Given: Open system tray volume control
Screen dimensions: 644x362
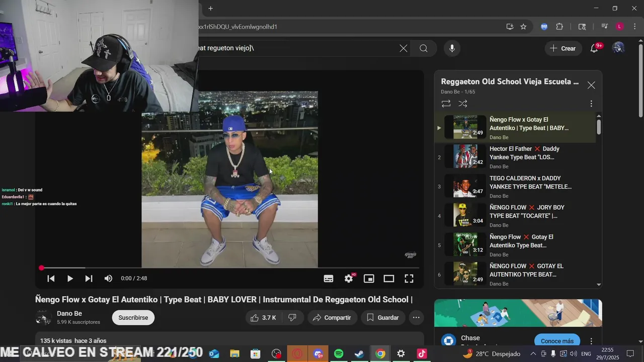Looking at the screenshot, I should [573, 354].
